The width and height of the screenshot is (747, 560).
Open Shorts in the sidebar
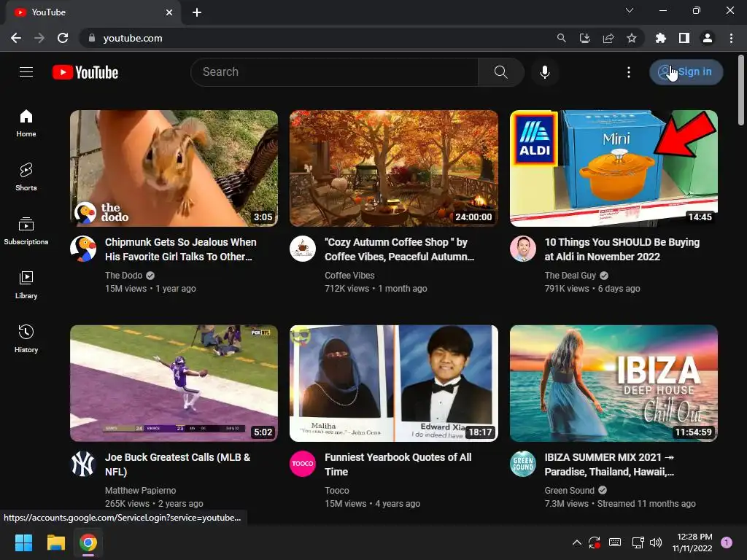[26, 177]
